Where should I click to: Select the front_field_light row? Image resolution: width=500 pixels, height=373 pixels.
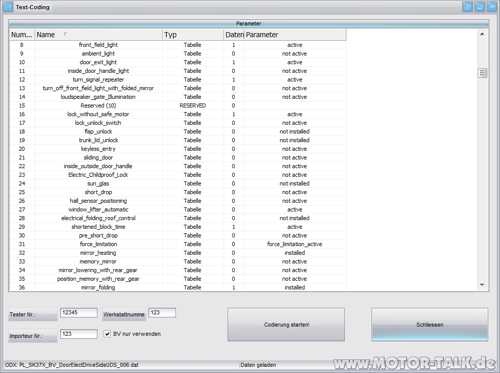coord(178,45)
